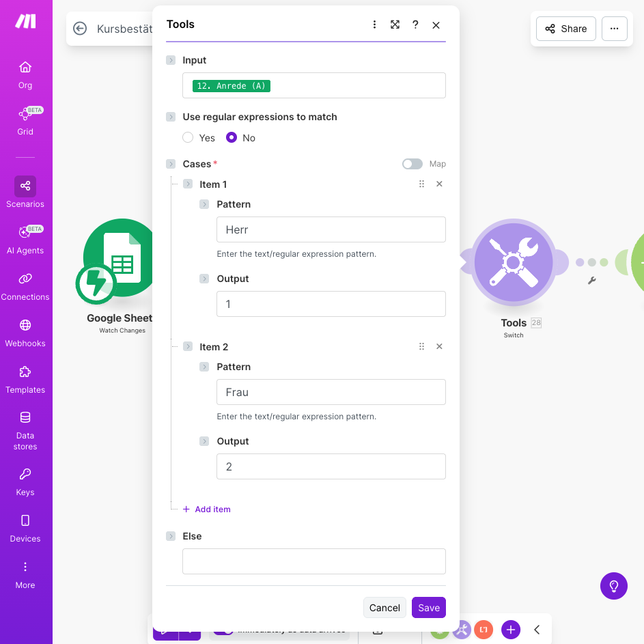Click the Google Sheets module on canvas

click(x=122, y=257)
